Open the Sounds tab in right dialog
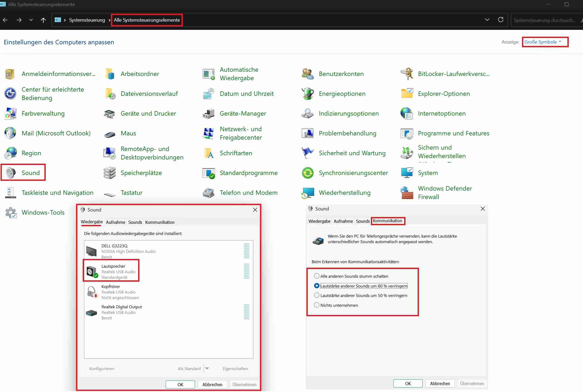583x392 pixels. tap(362, 221)
